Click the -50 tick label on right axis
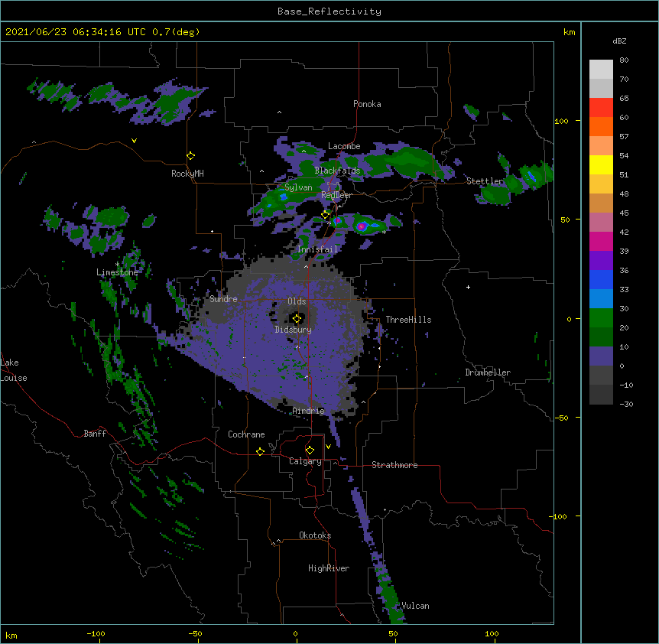The height and width of the screenshot is (644, 659). click(x=561, y=418)
